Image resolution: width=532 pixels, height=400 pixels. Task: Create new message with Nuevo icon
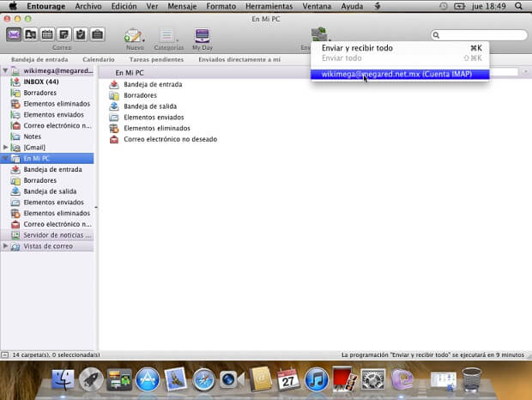click(133, 35)
